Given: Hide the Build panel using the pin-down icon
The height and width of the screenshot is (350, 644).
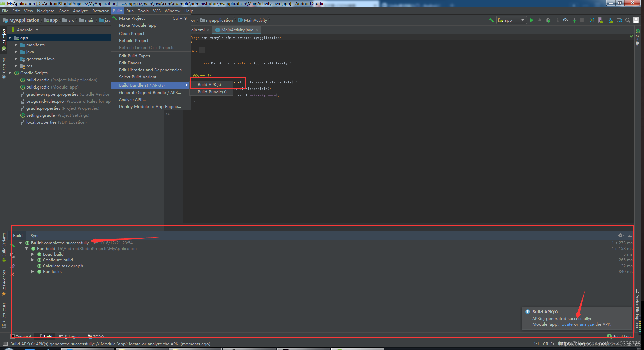Looking at the screenshot, I should 630,235.
